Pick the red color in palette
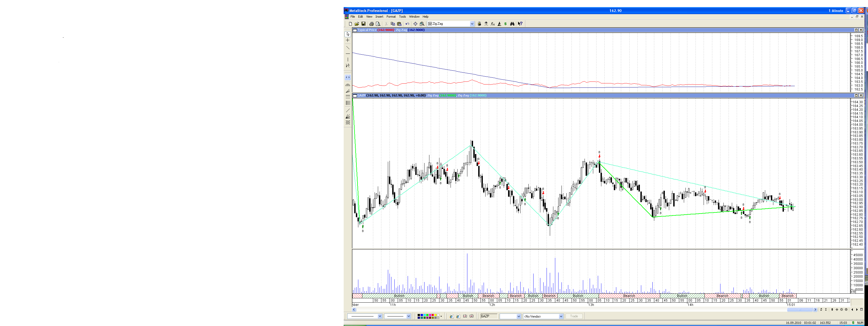 pyautogui.click(x=433, y=315)
